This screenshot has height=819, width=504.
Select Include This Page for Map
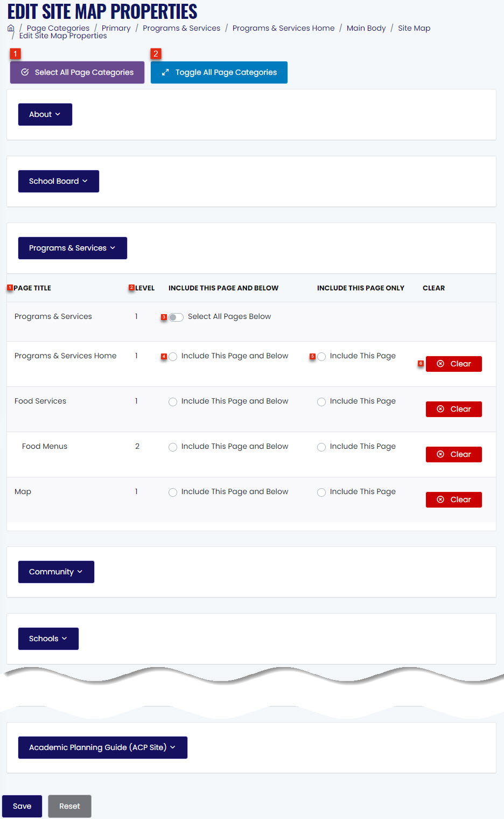[321, 492]
